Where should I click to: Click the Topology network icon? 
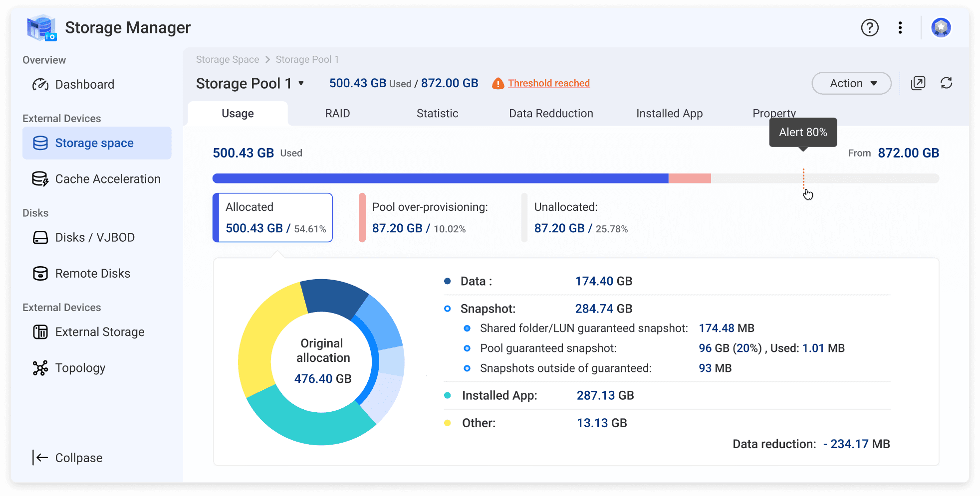tap(40, 368)
